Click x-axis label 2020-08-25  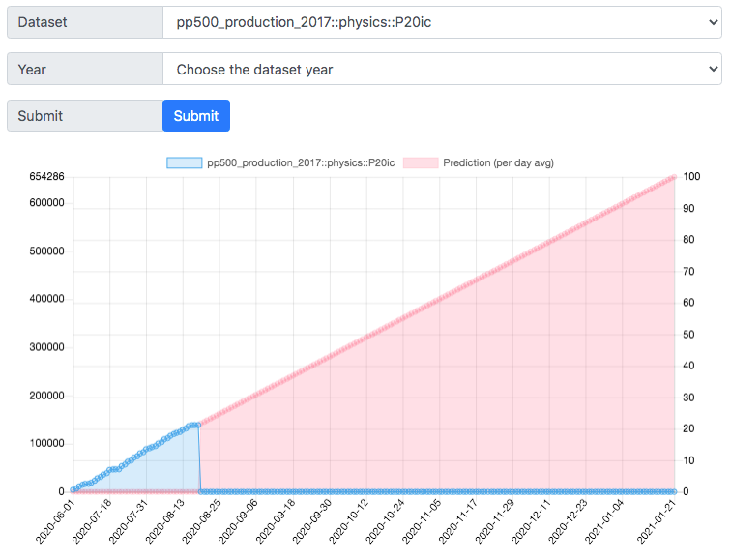click(201, 521)
